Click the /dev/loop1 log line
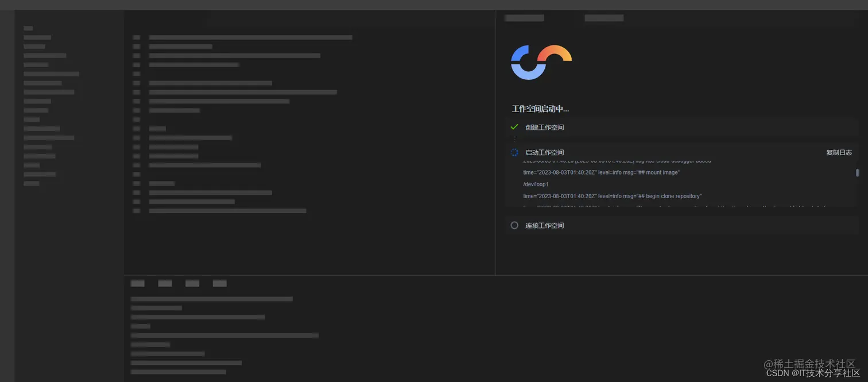 pos(536,184)
